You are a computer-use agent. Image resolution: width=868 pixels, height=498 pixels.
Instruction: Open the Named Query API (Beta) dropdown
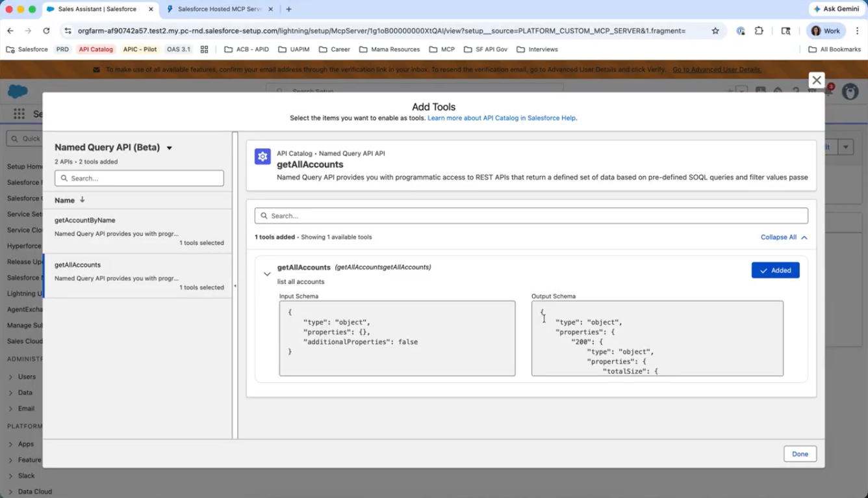pyautogui.click(x=169, y=148)
